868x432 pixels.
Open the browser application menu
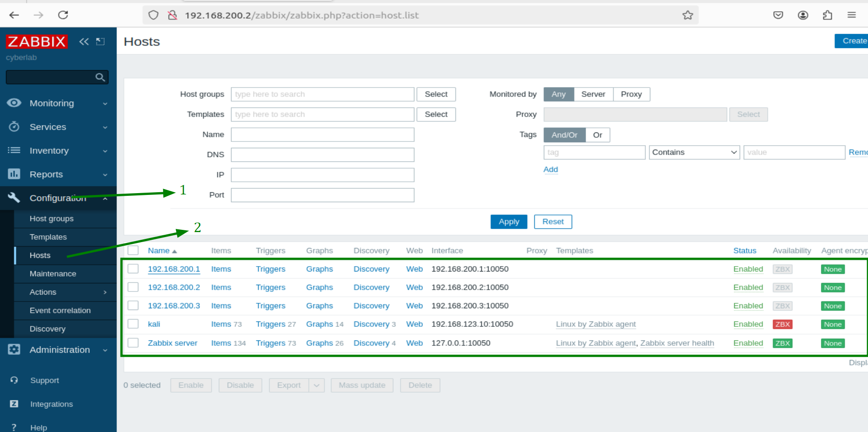click(x=852, y=15)
